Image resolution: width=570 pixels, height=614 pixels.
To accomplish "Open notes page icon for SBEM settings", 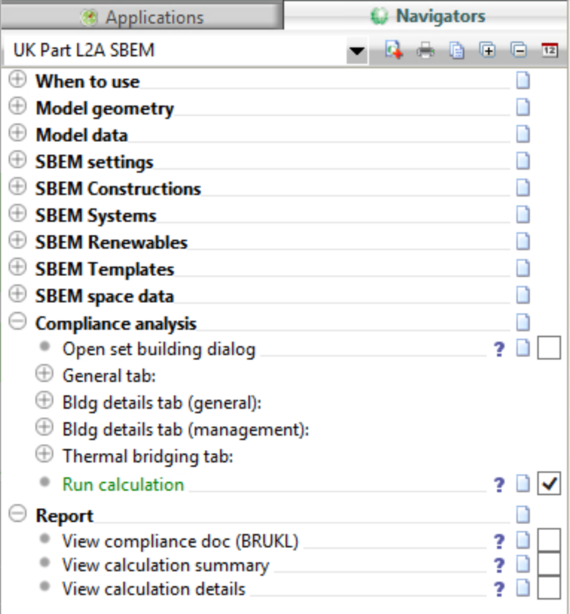I will click(523, 161).
